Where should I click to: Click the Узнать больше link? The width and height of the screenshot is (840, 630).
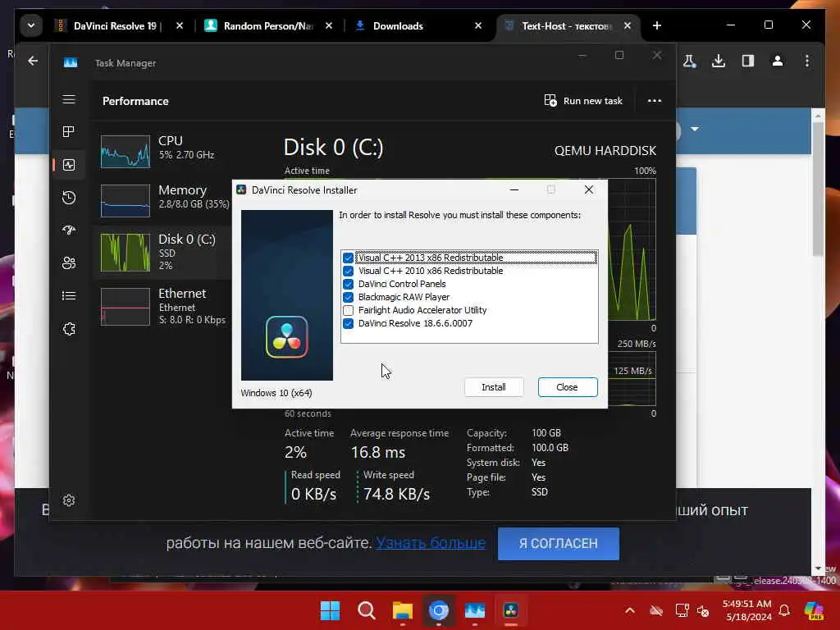point(430,543)
